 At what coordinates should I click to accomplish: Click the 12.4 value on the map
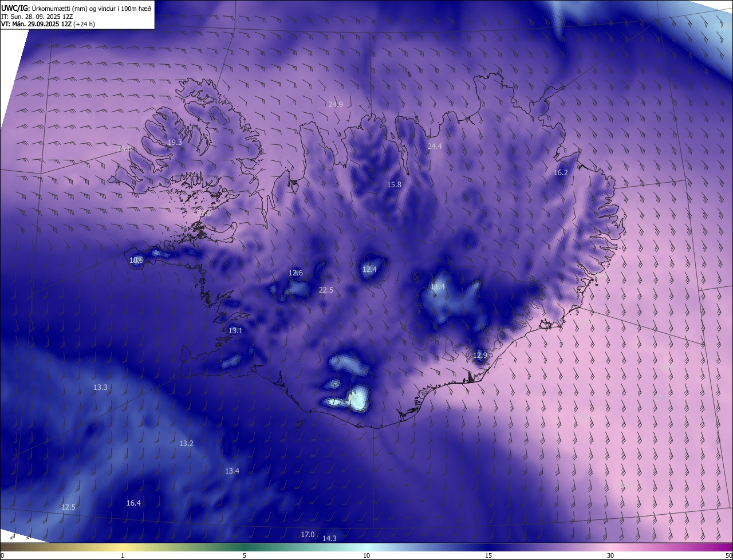(369, 269)
